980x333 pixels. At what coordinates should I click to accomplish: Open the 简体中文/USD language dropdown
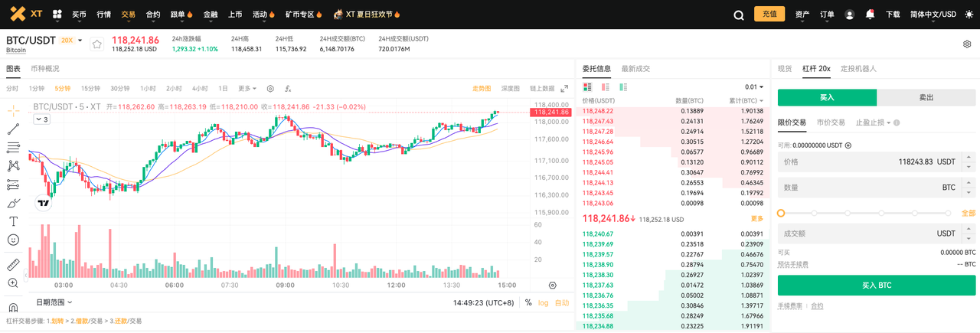coord(933,15)
